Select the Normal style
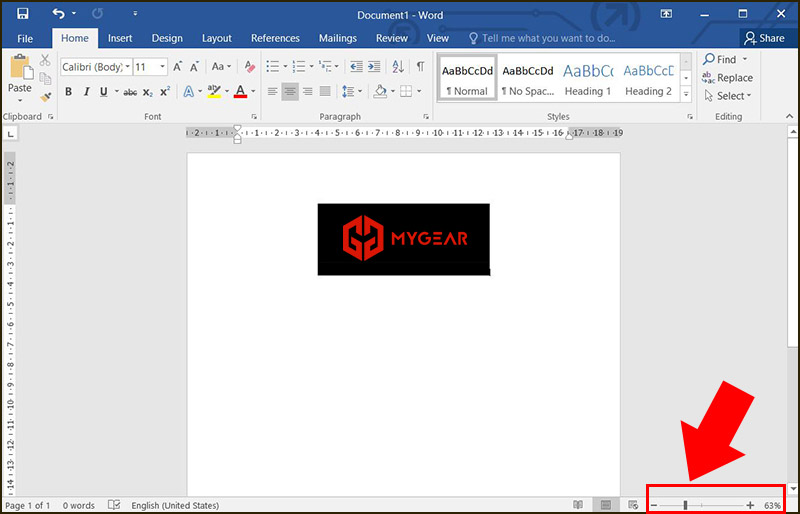Viewport: 800px width, 514px height. [x=467, y=78]
